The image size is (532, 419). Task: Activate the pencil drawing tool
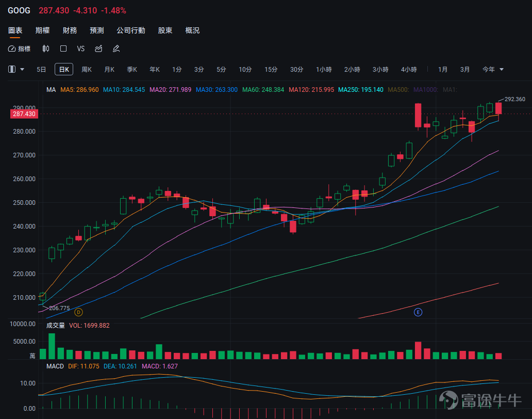click(116, 49)
